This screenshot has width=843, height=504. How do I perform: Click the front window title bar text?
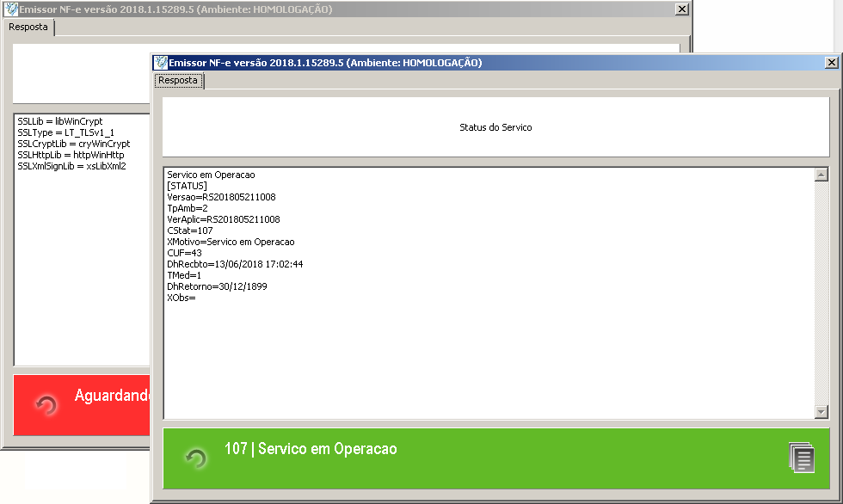(325, 63)
